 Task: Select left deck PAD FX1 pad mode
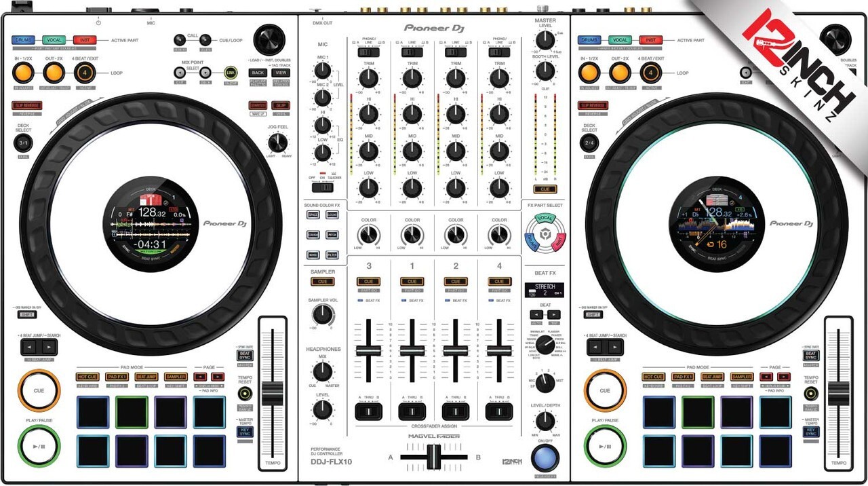[117, 377]
